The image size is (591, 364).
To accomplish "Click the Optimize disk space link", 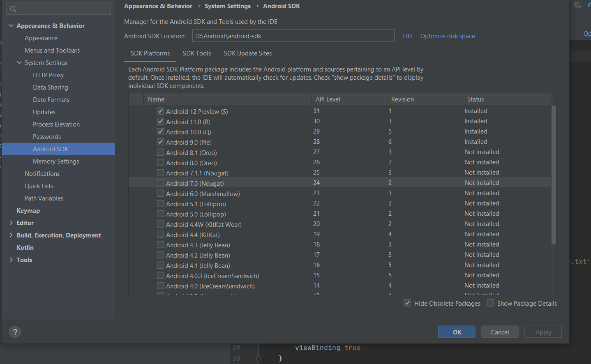I will click(448, 36).
